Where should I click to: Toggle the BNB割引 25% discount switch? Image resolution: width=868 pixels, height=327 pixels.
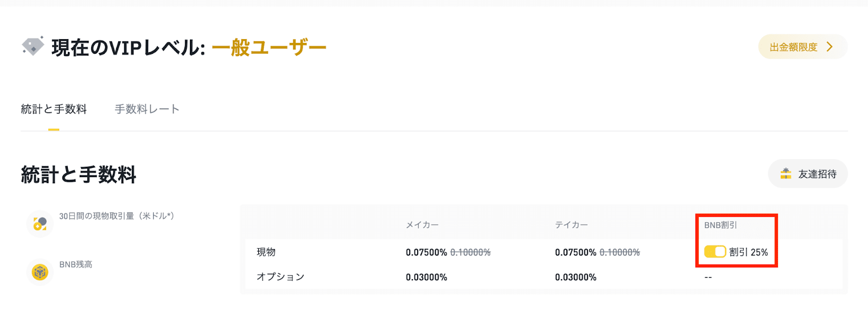point(715,251)
